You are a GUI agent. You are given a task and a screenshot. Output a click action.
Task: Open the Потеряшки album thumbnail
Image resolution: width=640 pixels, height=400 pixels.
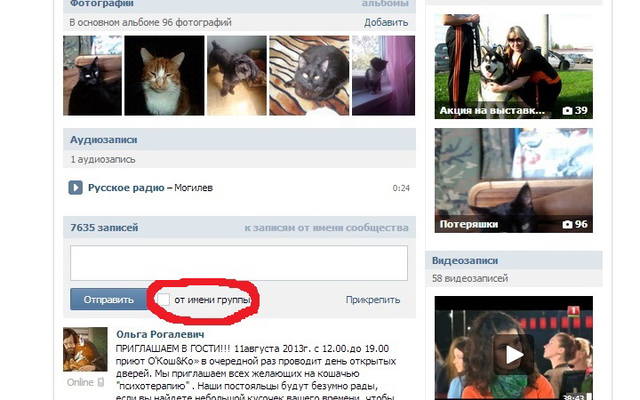(513, 180)
